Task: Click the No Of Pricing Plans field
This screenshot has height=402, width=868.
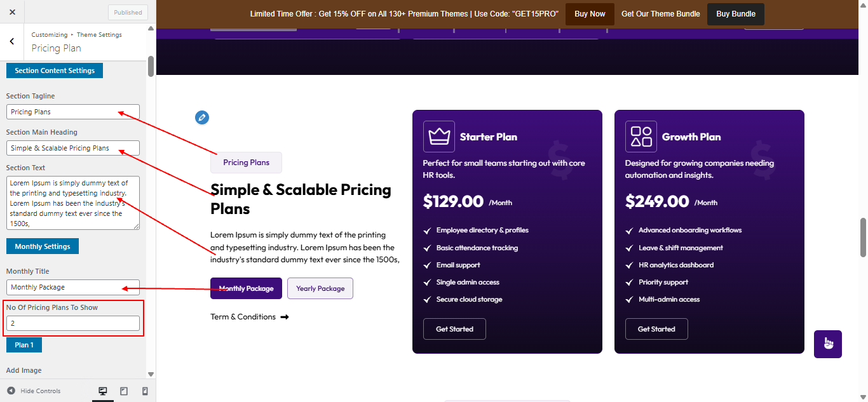Action: (73, 323)
